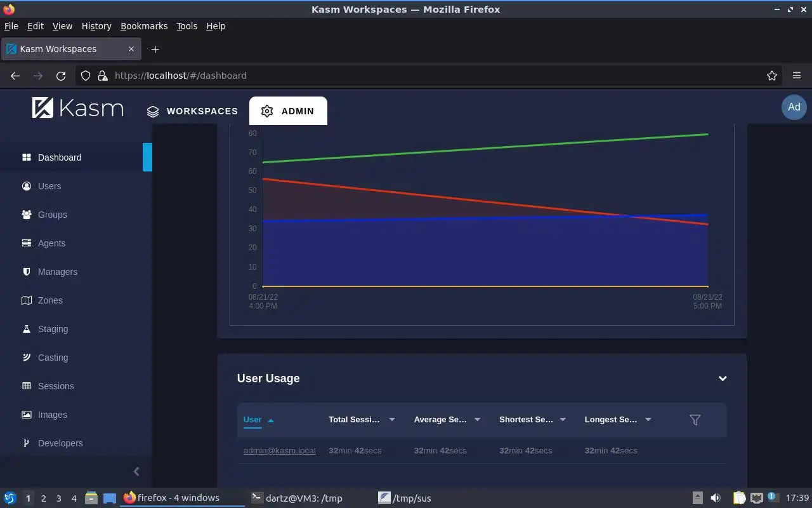The height and width of the screenshot is (508, 812).
Task: Click the table filter funnel icon
Action: (695, 420)
